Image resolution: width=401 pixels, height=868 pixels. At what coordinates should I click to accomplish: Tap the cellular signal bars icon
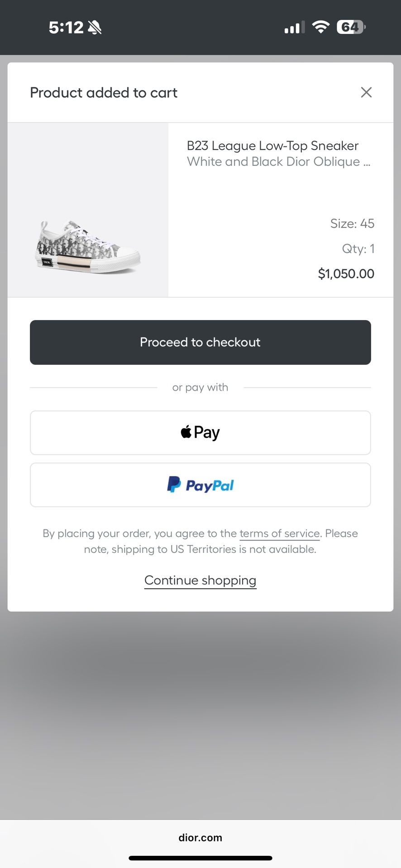(294, 28)
